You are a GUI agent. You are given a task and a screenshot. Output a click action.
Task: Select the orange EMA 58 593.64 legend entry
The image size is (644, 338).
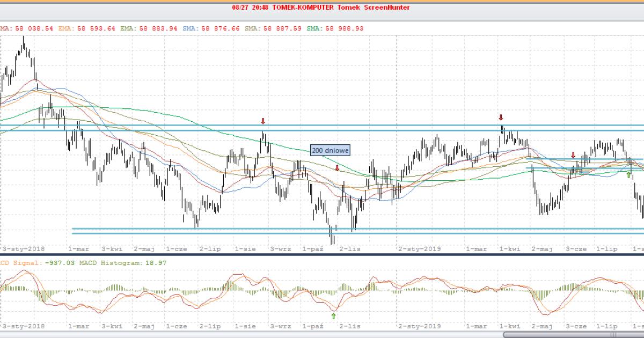(99, 28)
